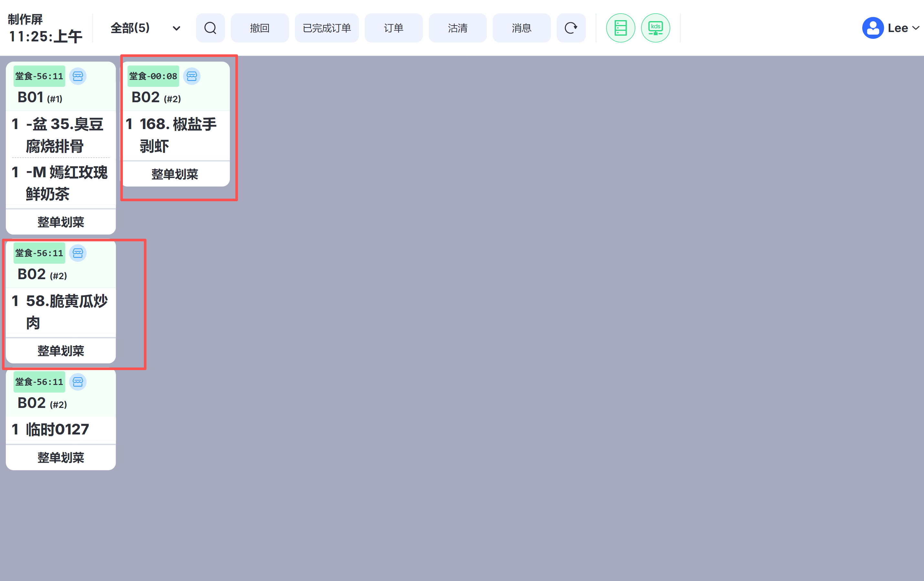Click the store icon on 临时0127 order card
Viewport: 924px width, 581px height.
coord(78,382)
